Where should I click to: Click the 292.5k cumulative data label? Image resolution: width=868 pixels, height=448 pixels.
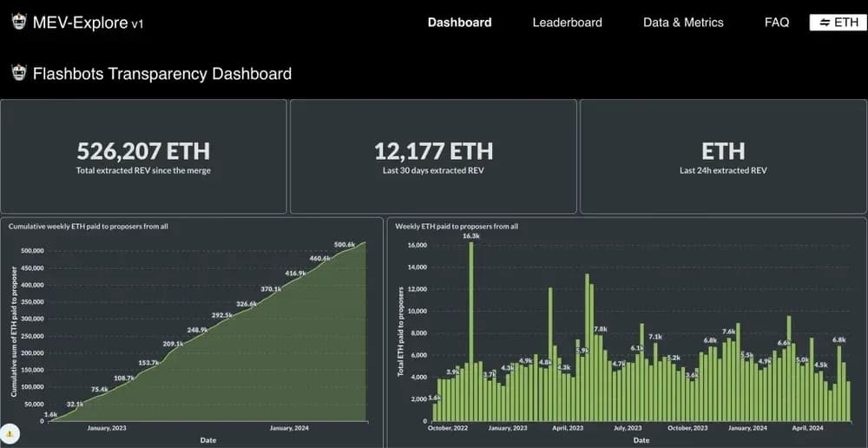pos(222,314)
